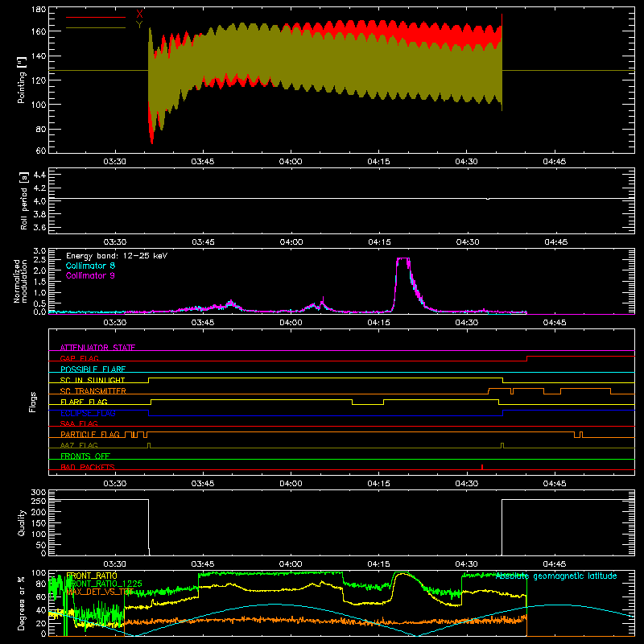Click the 03:45 label under Roll period plot
This screenshot has width=644, height=644.
203,242
